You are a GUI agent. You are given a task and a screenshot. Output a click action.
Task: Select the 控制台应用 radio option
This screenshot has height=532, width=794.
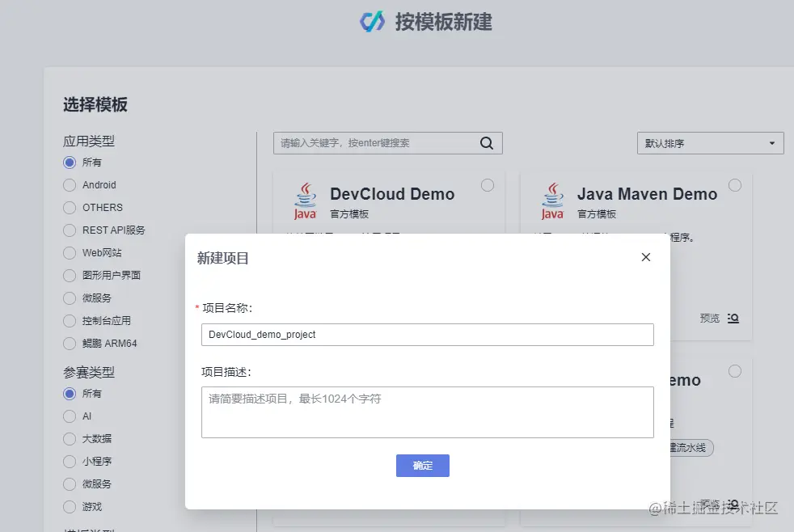70,321
